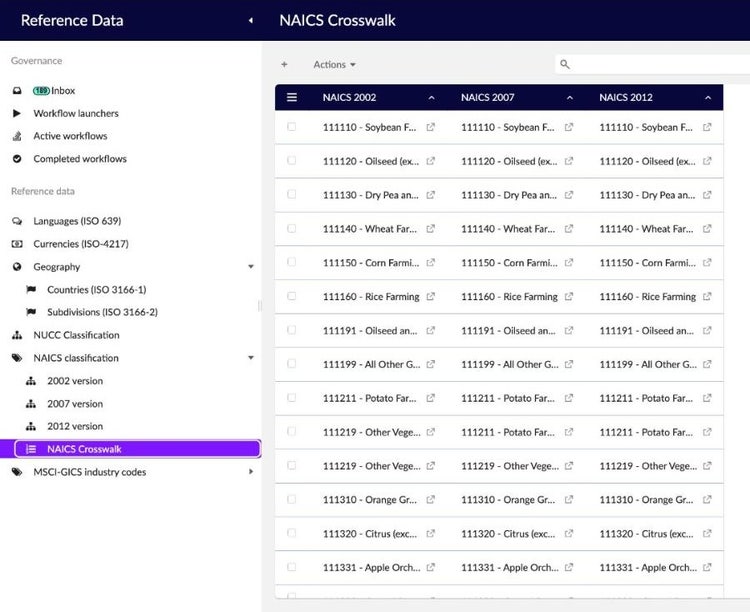The height and width of the screenshot is (612, 750).
Task: Collapse the Geography group arrow
Action: 251,267
